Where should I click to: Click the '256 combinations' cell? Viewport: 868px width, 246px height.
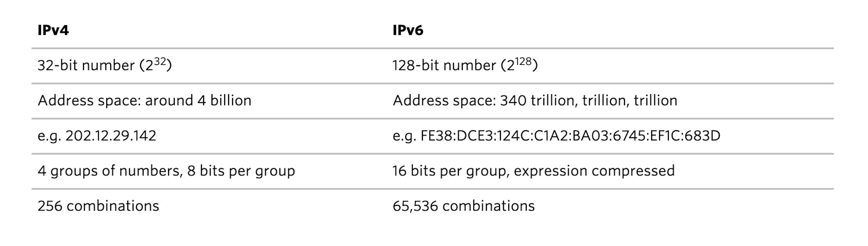pyautogui.click(x=98, y=206)
